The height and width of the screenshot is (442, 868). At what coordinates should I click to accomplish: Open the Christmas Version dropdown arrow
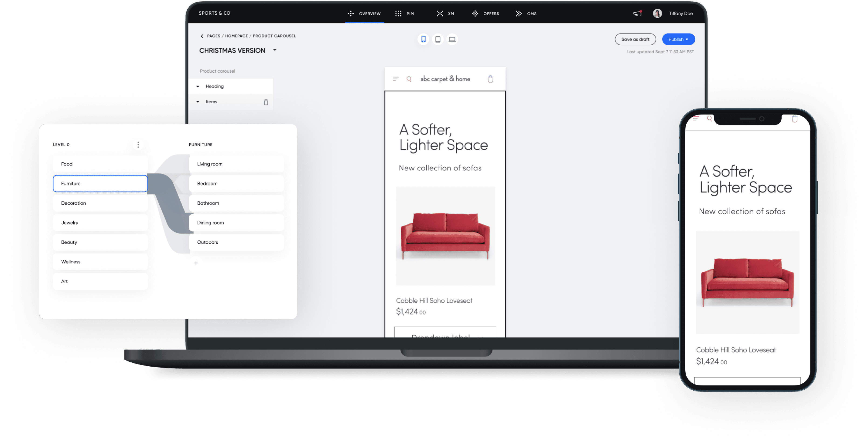275,50
